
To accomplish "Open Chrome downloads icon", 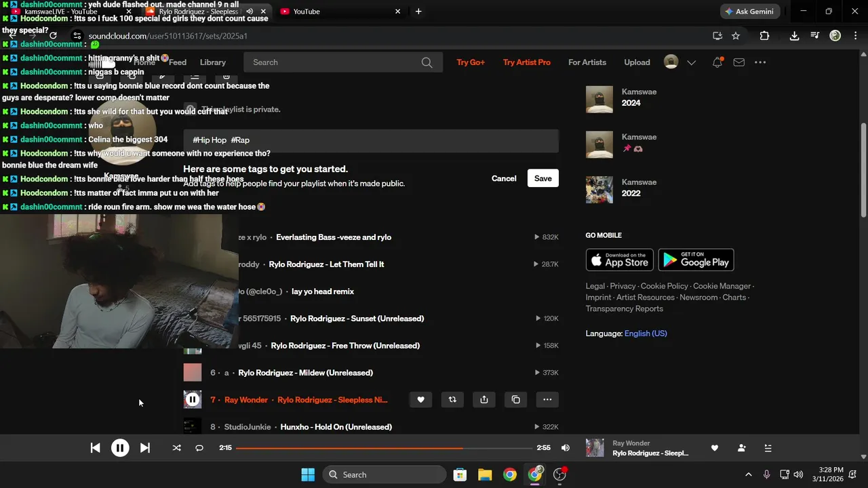I will click(x=794, y=36).
